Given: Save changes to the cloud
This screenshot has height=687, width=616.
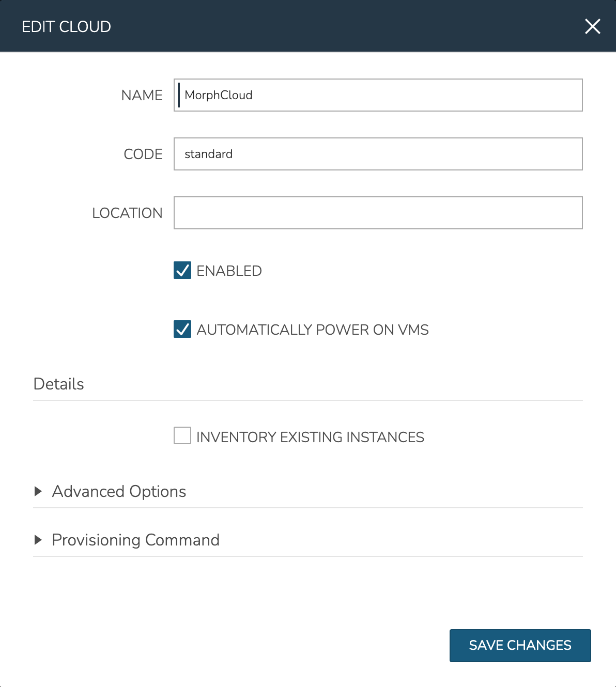Looking at the screenshot, I should coord(520,645).
